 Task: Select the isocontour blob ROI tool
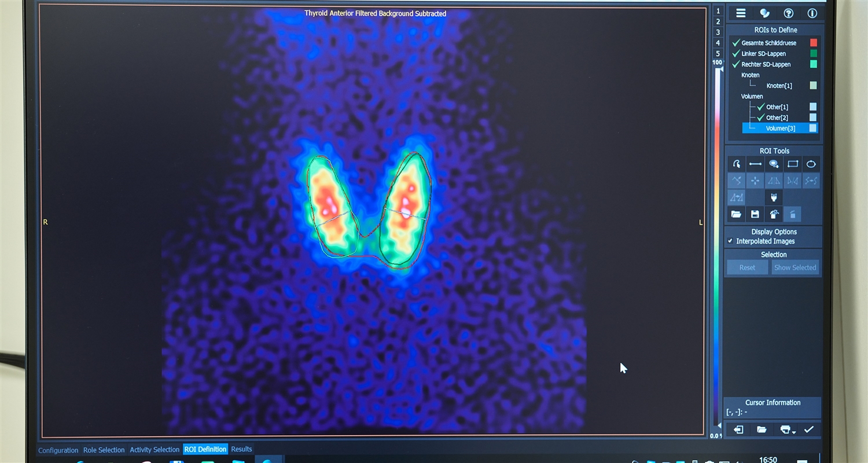tap(774, 164)
